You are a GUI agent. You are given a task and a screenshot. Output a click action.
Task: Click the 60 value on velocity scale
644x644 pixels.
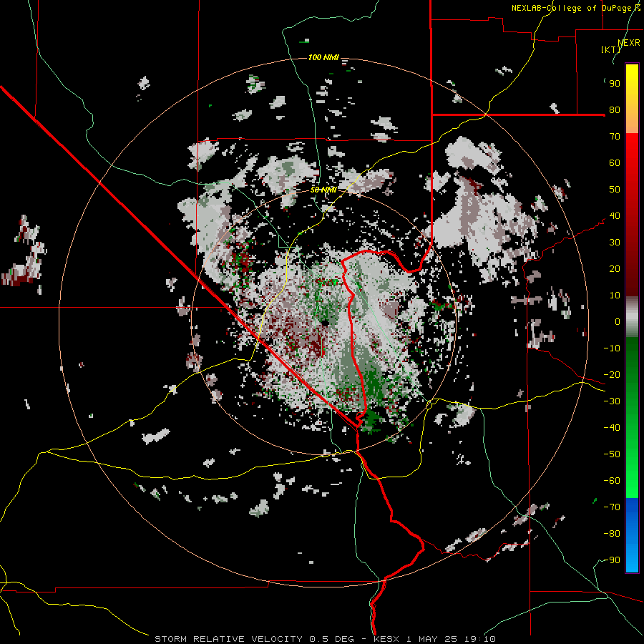point(615,163)
